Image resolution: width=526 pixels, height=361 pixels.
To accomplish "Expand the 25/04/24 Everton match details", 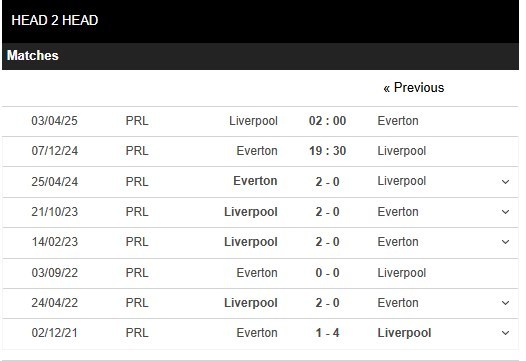I will pyautogui.click(x=505, y=182).
